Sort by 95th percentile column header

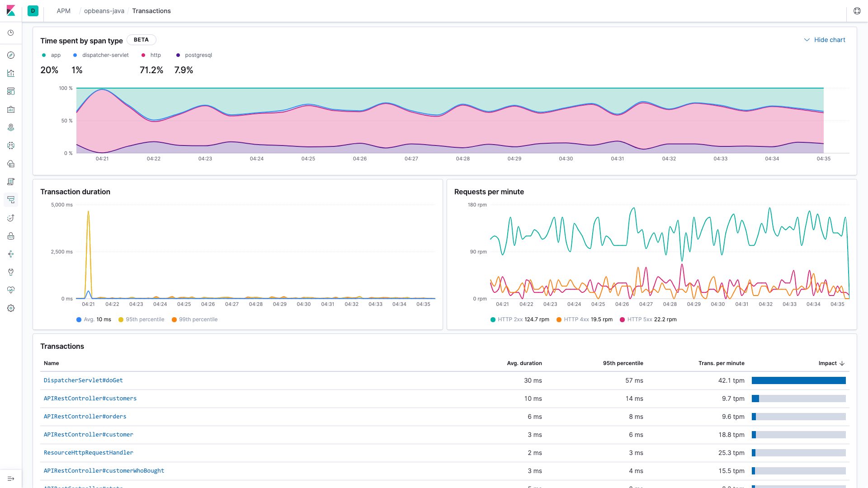tap(623, 363)
